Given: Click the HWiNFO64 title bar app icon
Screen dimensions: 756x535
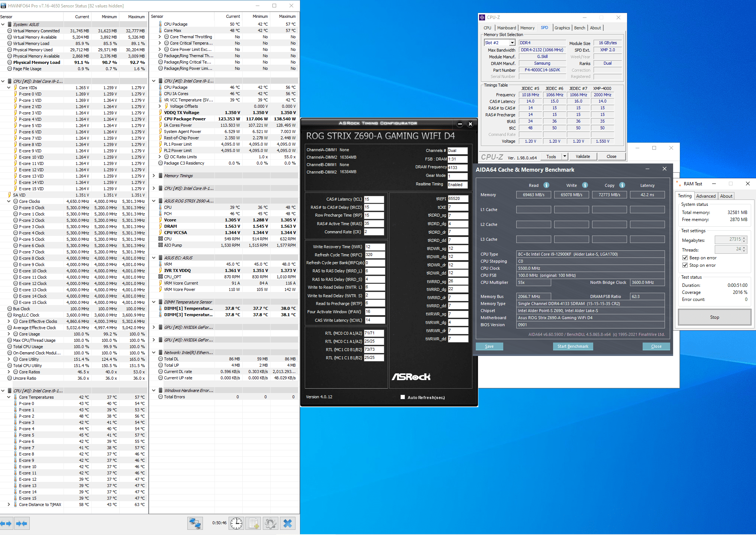Looking at the screenshot, I should pyautogui.click(x=3, y=6).
